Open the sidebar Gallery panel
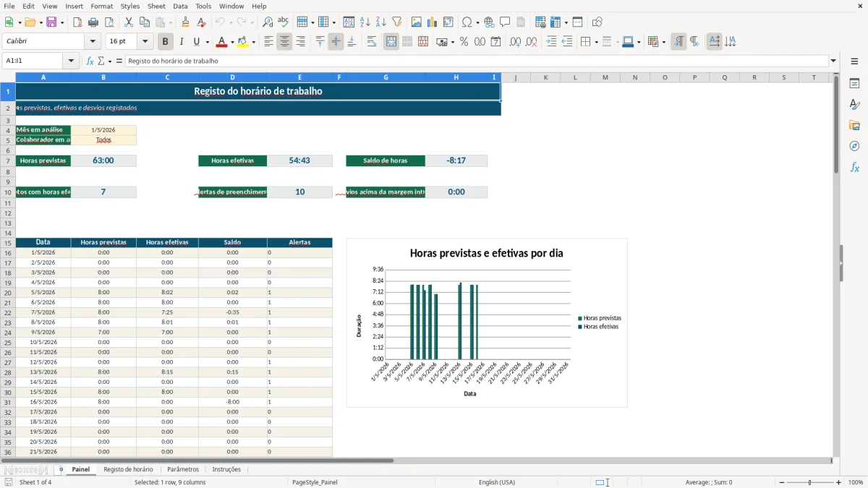The width and height of the screenshot is (868, 488). 854,125
